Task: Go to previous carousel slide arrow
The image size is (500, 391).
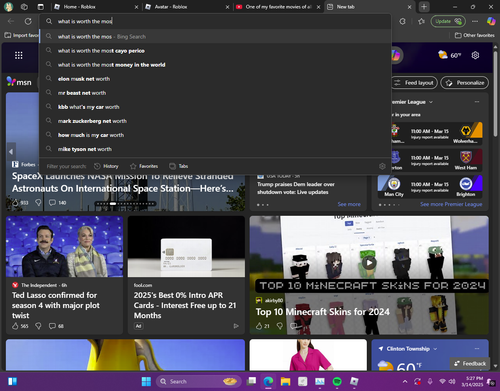Action: (11, 152)
